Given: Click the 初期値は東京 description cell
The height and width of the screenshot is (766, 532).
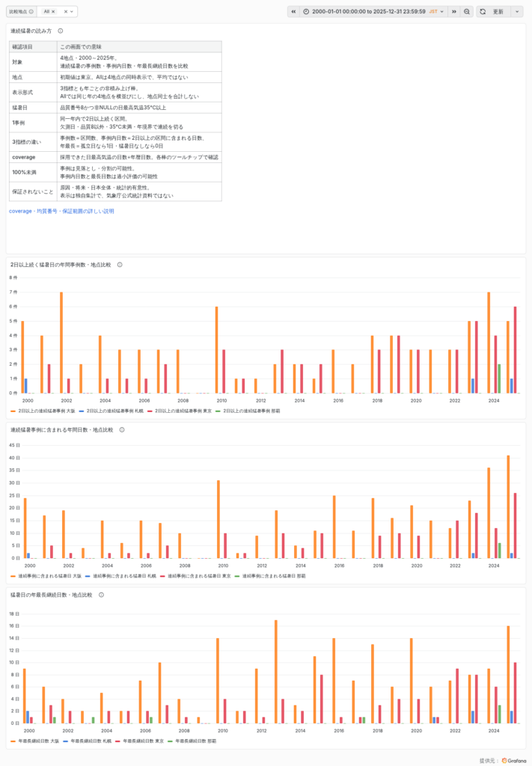Looking at the screenshot, I should point(139,77).
